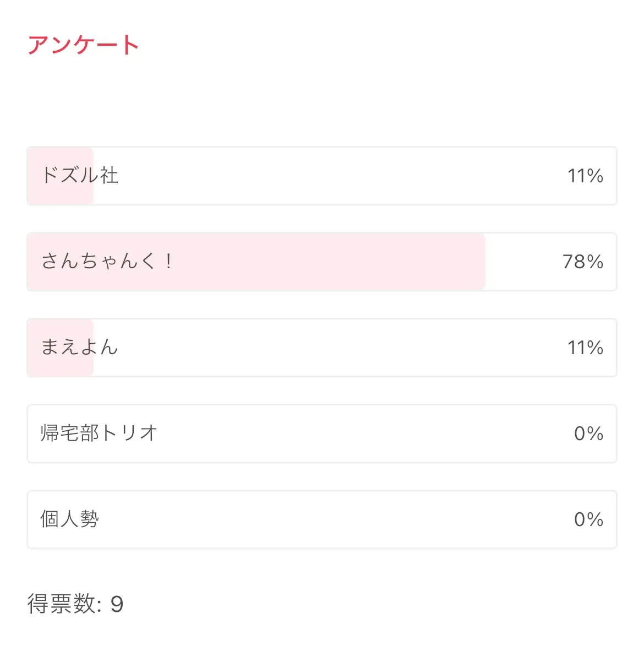The height and width of the screenshot is (645, 644).
Task: Click the 11% value for まえよん
Action: coord(585,348)
